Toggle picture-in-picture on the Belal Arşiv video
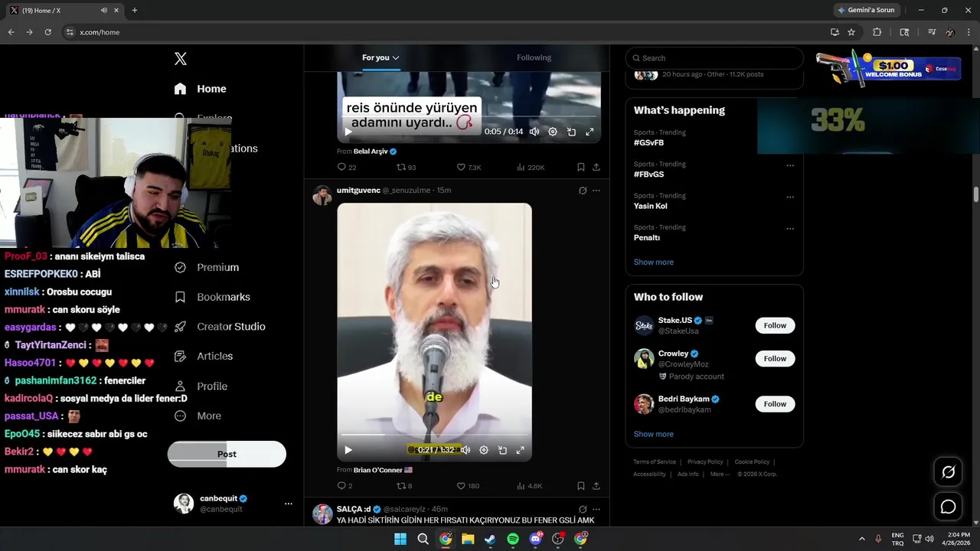The height and width of the screenshot is (551, 980). [x=571, y=132]
